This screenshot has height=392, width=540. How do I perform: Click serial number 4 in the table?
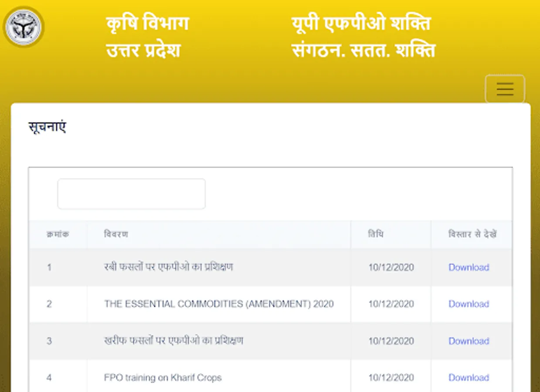[x=49, y=378]
